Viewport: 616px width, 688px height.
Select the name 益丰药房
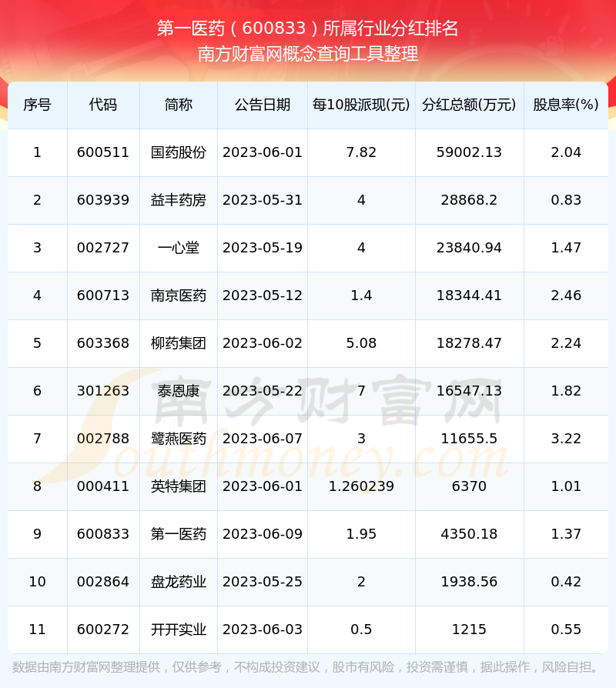(x=179, y=200)
